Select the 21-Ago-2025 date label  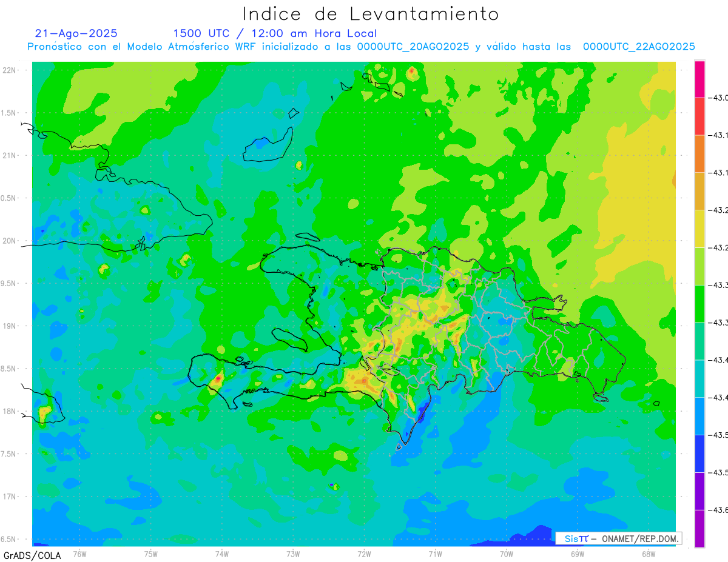pyautogui.click(x=76, y=33)
